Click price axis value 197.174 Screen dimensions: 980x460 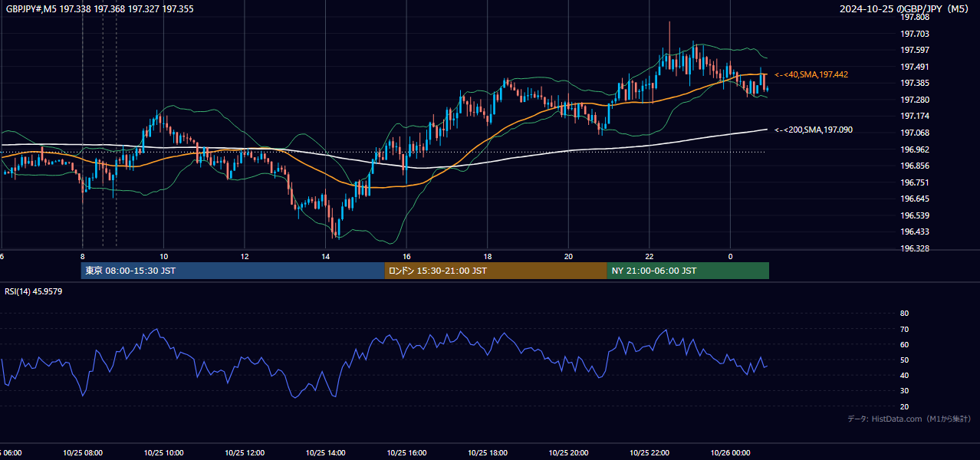click(x=915, y=116)
